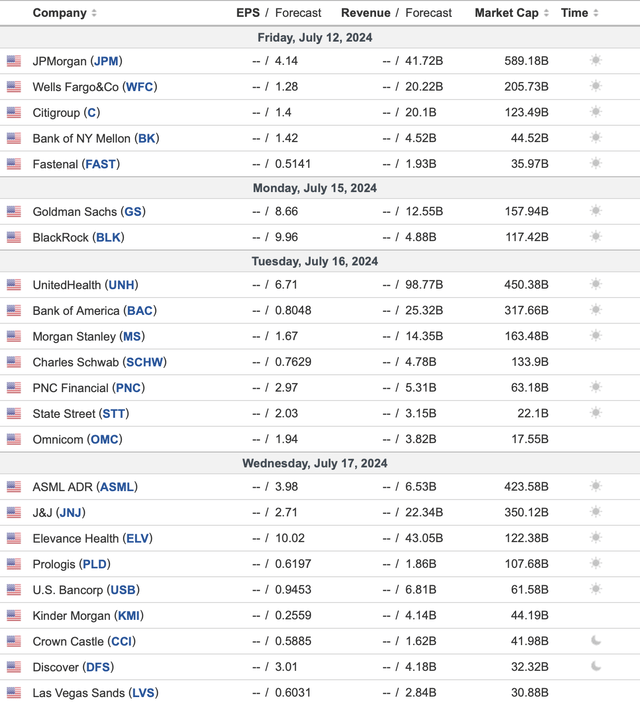Click the Friday, July 12, 2024 date header
This screenshot has height=705, width=640.
(x=315, y=37)
